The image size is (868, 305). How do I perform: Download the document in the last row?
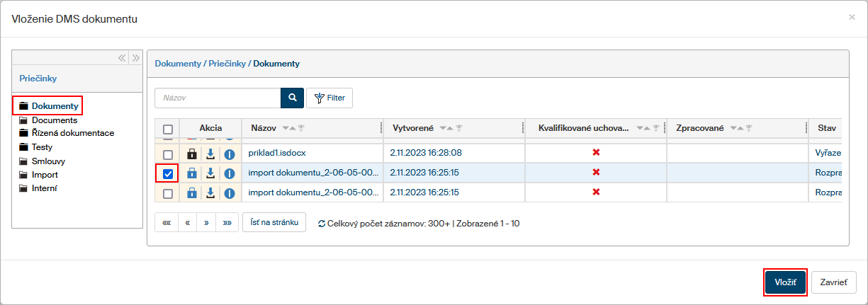(x=210, y=193)
